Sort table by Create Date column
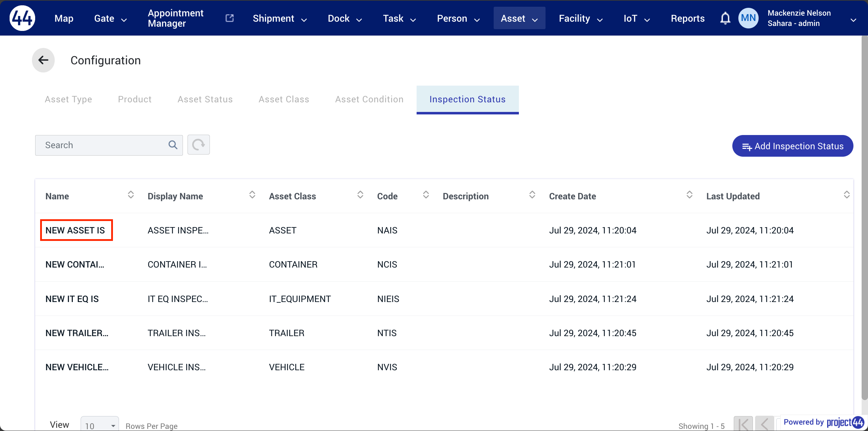The image size is (868, 431). (689, 195)
